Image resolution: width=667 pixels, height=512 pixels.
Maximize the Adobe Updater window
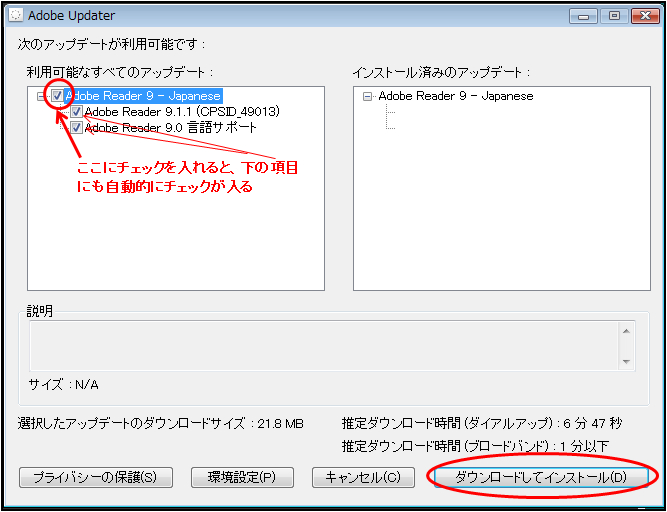614,17
